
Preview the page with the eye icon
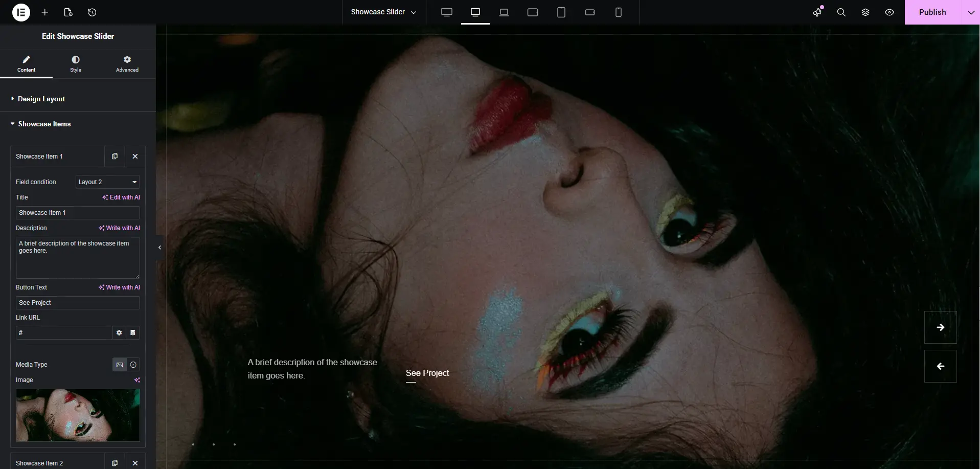pos(889,12)
